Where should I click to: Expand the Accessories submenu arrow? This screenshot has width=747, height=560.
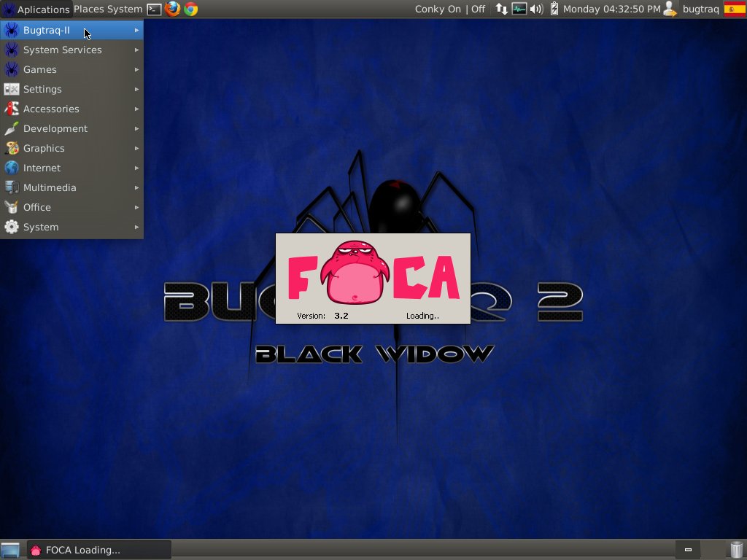pos(136,109)
